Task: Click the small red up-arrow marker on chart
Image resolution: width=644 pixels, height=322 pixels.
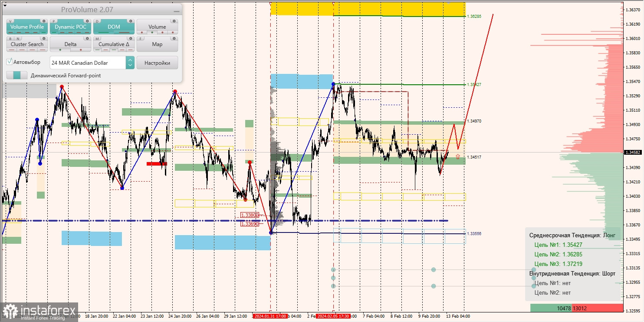Action: (457, 156)
